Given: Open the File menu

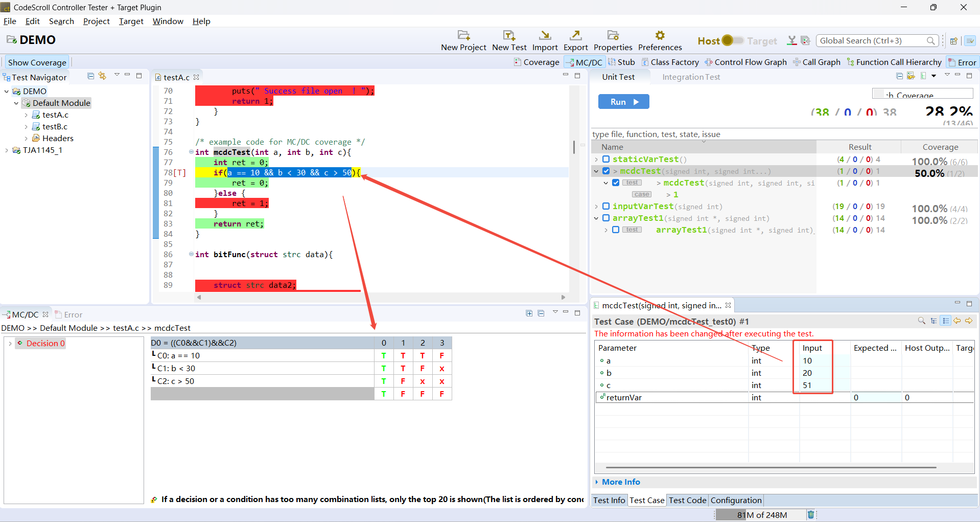Looking at the screenshot, I should click(10, 21).
